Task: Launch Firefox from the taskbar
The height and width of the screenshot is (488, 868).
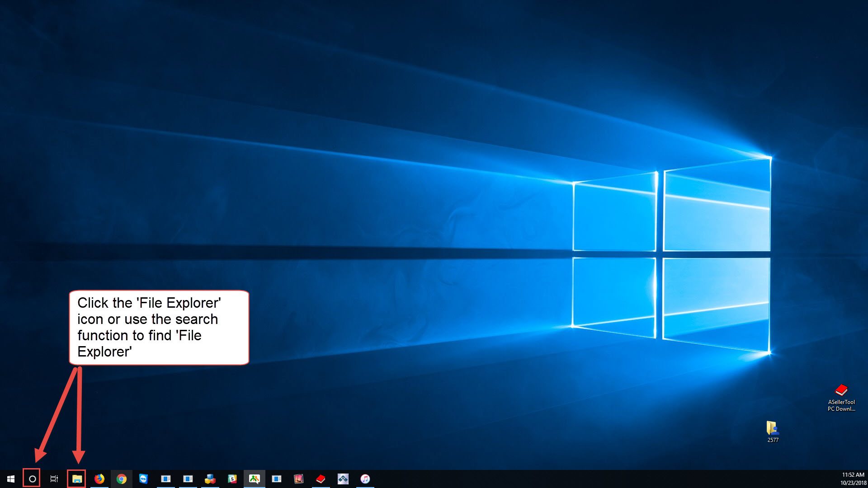Action: 99,479
